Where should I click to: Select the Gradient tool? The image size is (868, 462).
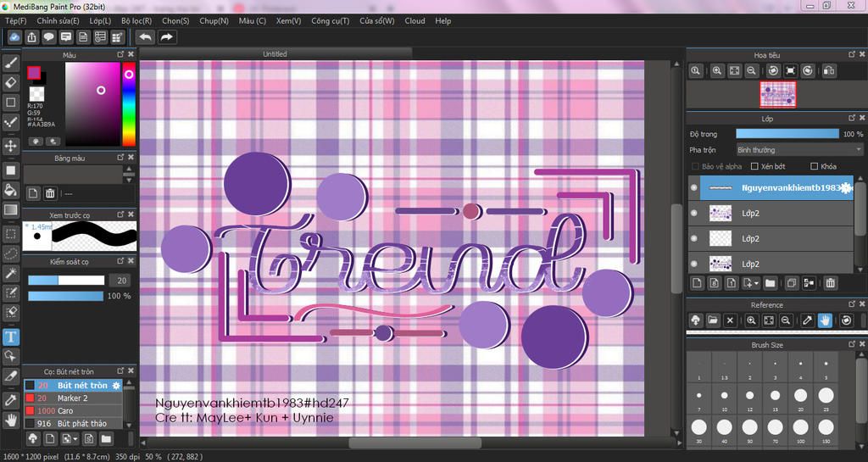coord(10,209)
